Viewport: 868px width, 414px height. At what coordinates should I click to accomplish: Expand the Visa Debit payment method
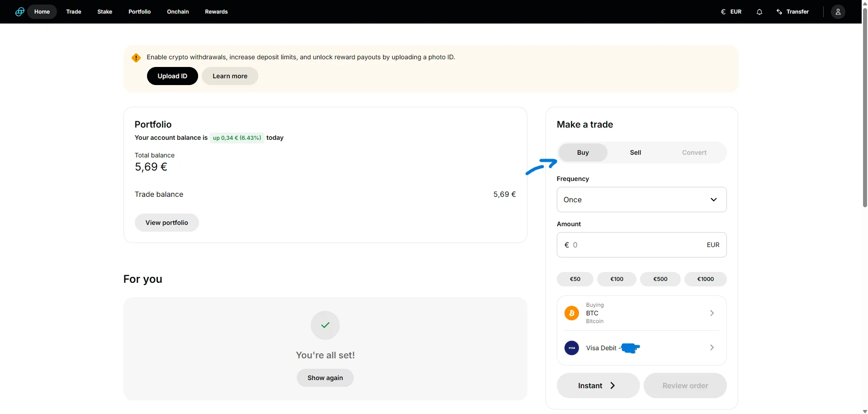(711, 347)
